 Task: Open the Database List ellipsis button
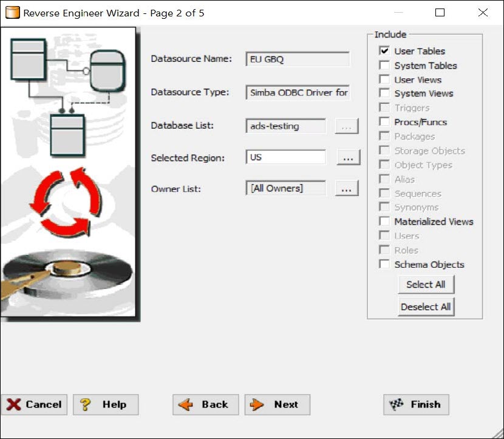click(347, 126)
